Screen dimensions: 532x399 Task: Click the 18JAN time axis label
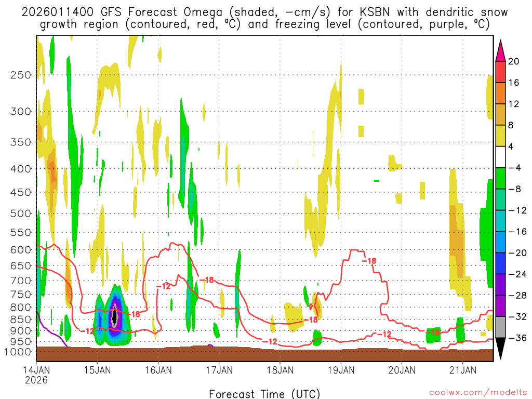pos(280,370)
